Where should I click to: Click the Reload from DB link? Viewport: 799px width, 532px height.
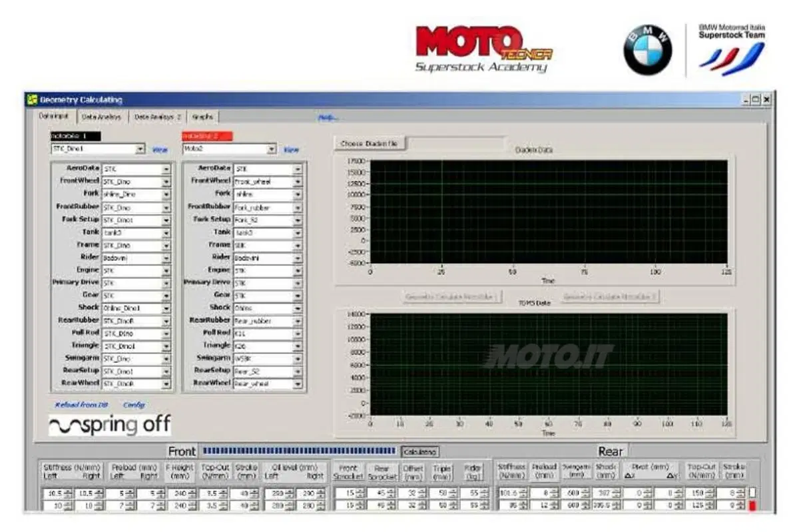pyautogui.click(x=81, y=405)
